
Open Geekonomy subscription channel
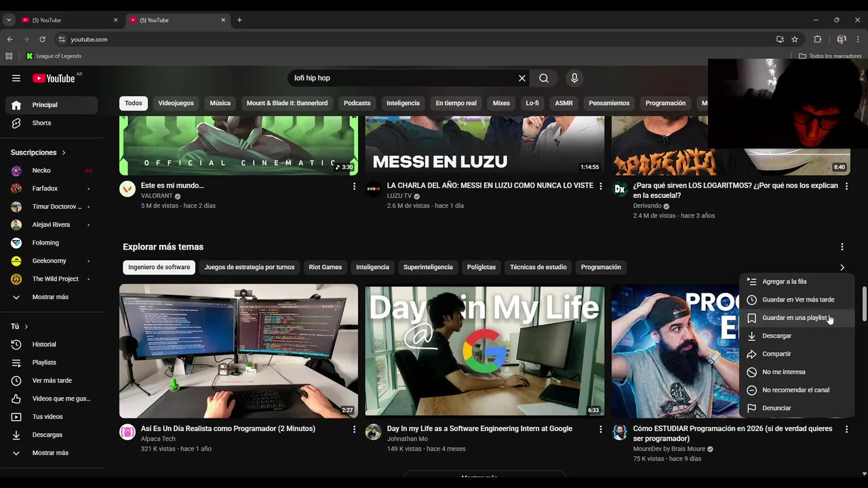click(52, 261)
